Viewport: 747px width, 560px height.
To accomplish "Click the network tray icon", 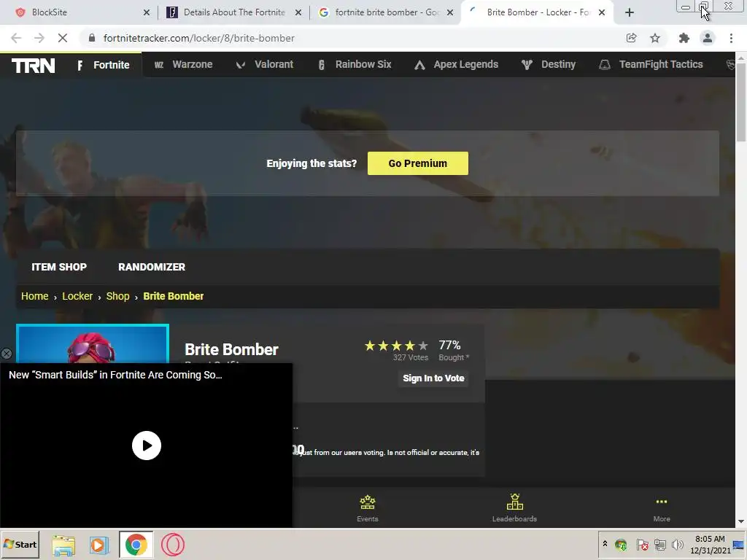I will [x=659, y=544].
